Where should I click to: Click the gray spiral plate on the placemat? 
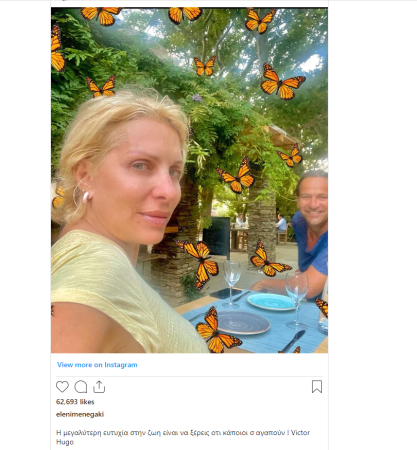(243, 323)
